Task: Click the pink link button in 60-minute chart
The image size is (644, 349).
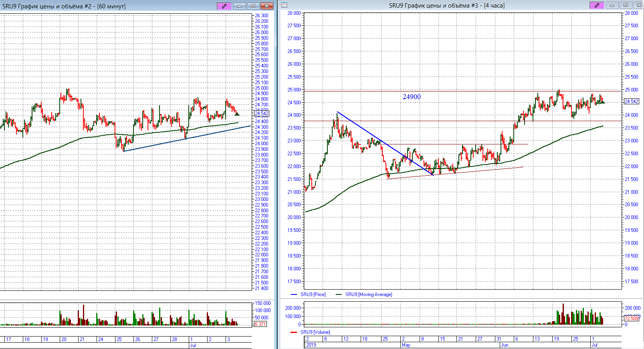Action: pyautogui.click(x=224, y=6)
